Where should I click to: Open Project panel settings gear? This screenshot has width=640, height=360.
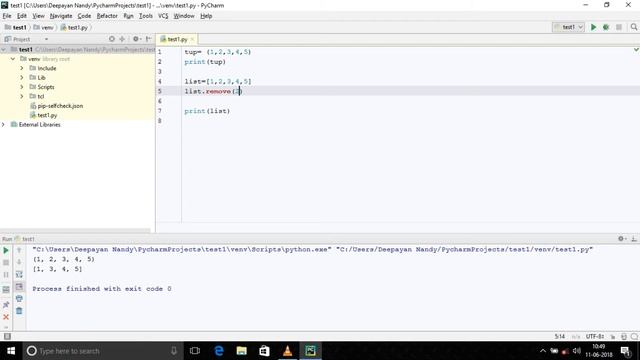[x=137, y=39]
